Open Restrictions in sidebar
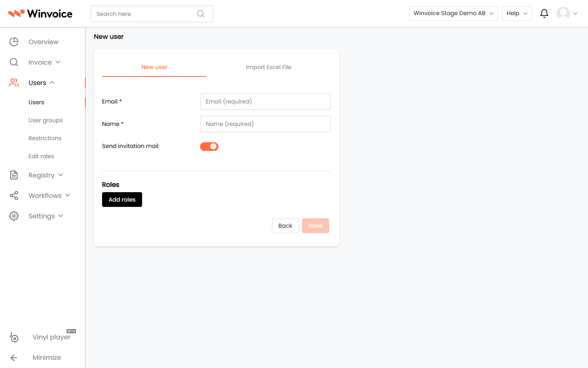This screenshot has width=588, height=368. tap(45, 138)
